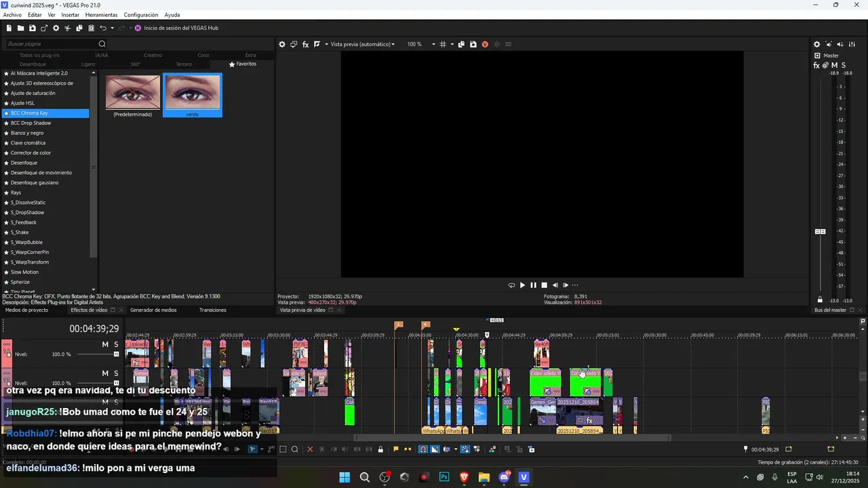Select the zoom magnifier edit tool
Image resolution: width=868 pixels, height=488 pixels.
click(295, 449)
